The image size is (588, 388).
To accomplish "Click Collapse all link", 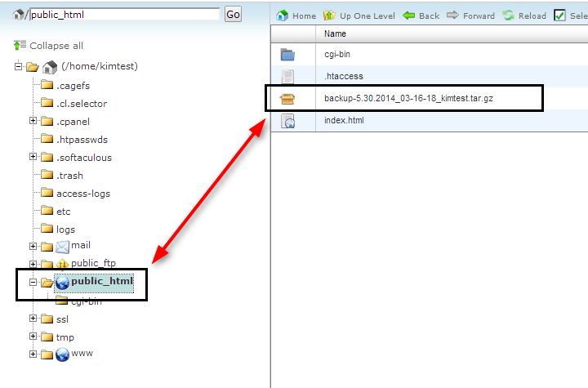I will click(x=56, y=46).
